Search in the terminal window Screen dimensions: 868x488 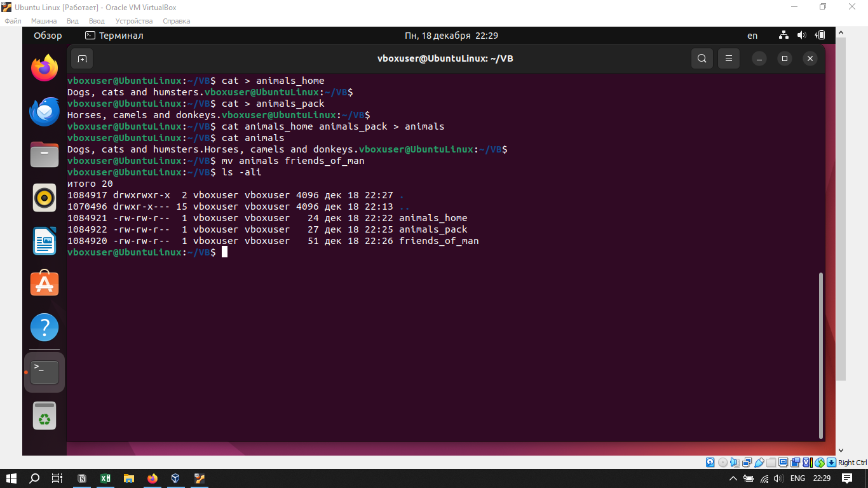pyautogui.click(x=702, y=58)
